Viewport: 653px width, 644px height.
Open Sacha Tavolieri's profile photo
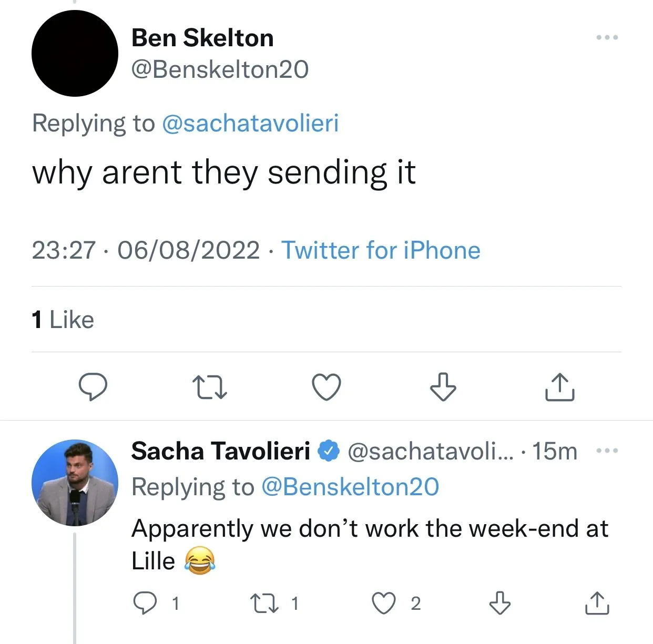tap(75, 483)
